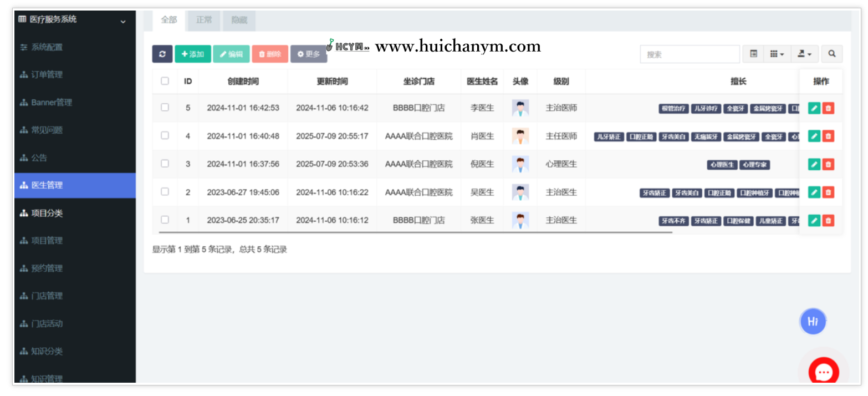Check the select-all header checkbox
Image resolution: width=868 pixels, height=396 pixels.
165,81
